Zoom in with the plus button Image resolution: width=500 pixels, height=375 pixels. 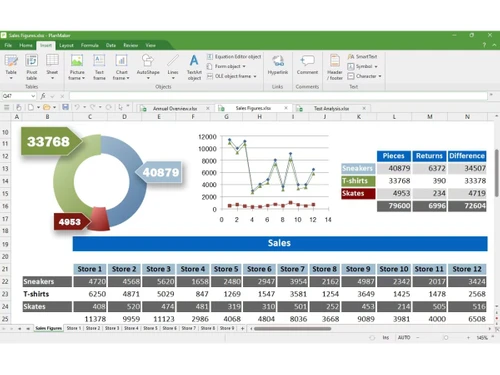tap(468, 338)
